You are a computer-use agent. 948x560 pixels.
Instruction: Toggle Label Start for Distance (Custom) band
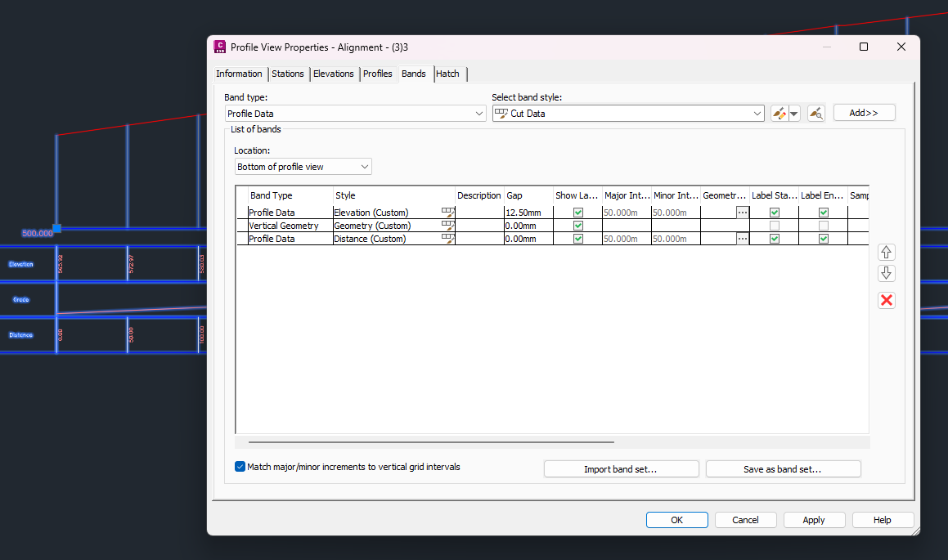point(775,239)
